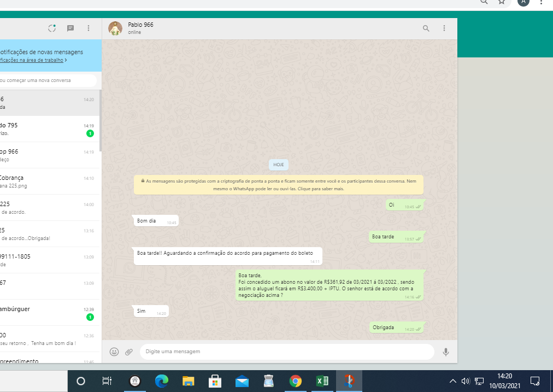The image size is (553, 392).
Task: Open the emoji picker
Action: click(x=114, y=352)
